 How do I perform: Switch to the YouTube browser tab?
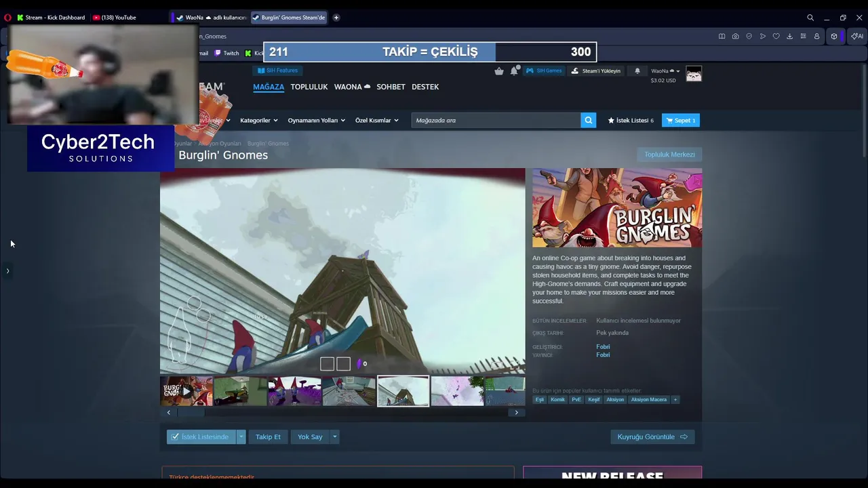point(115,18)
